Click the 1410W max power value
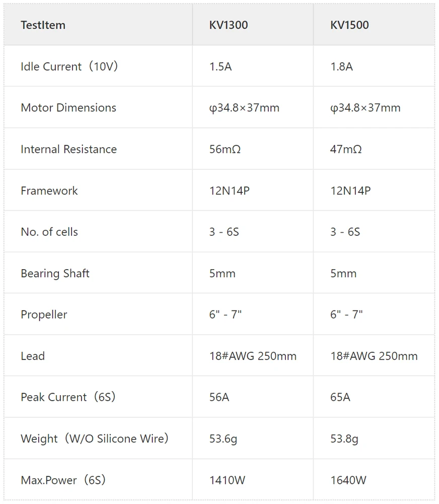439x504 pixels. point(227,480)
